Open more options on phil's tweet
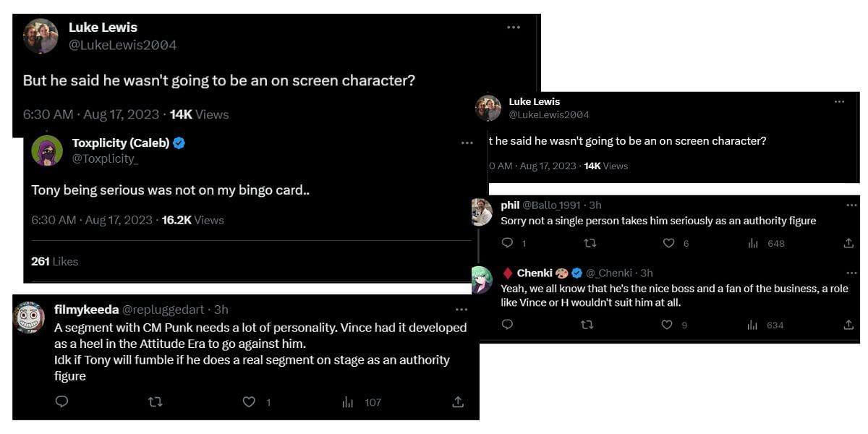 [x=851, y=205]
